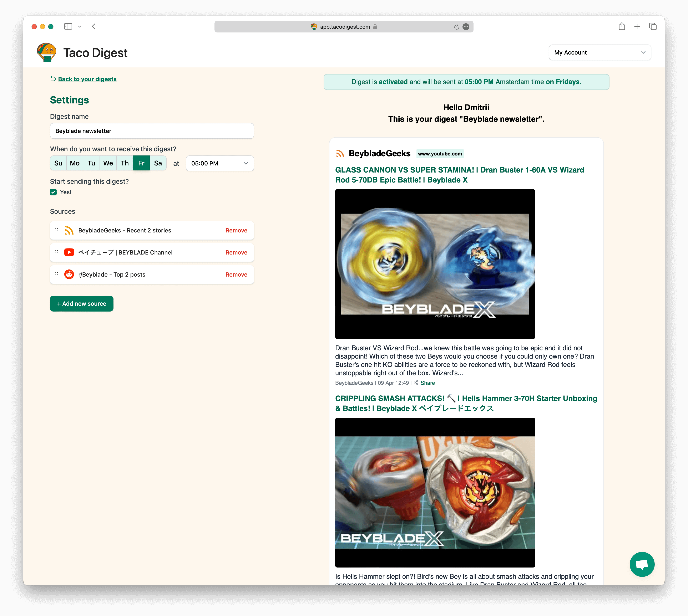Toggle Sa in the weekday selector

[158, 163]
